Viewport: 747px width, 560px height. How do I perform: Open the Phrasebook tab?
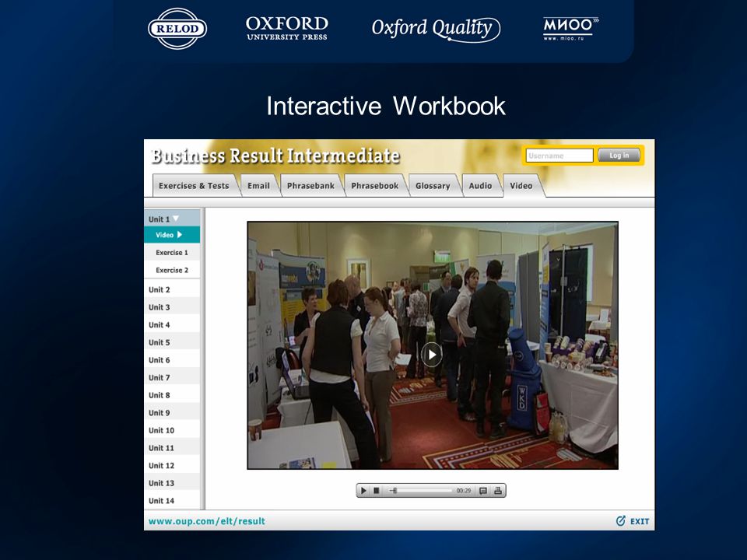375,186
